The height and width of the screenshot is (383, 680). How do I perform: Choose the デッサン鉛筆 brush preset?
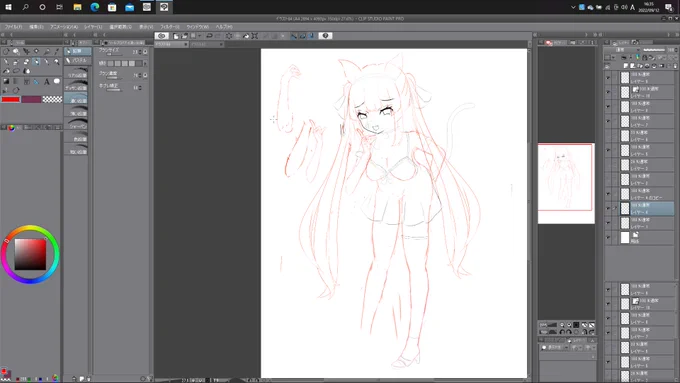76,85
